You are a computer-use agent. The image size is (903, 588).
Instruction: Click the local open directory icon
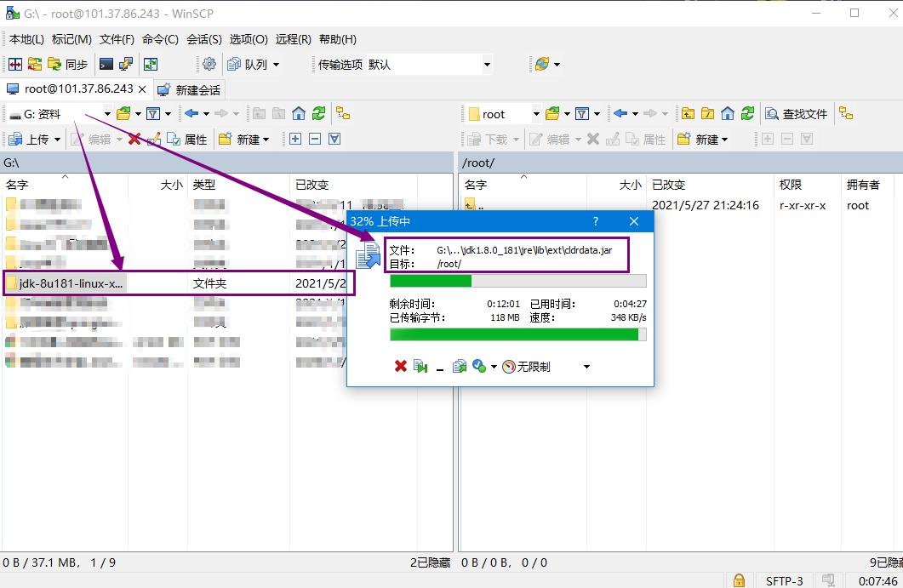pyautogui.click(x=123, y=114)
